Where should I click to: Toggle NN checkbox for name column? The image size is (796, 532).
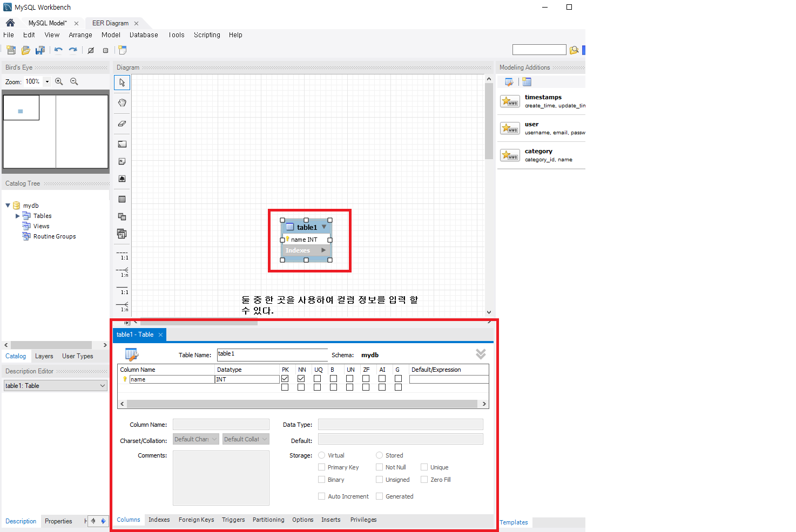(301, 379)
